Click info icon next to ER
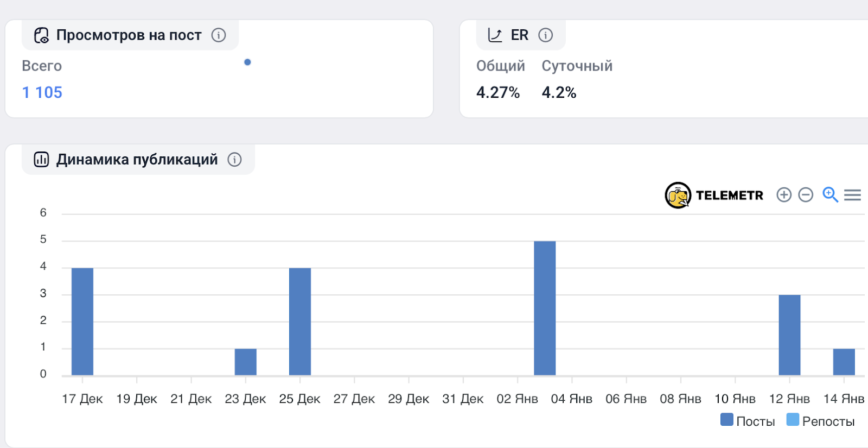This screenshot has width=868, height=448. coord(546,35)
